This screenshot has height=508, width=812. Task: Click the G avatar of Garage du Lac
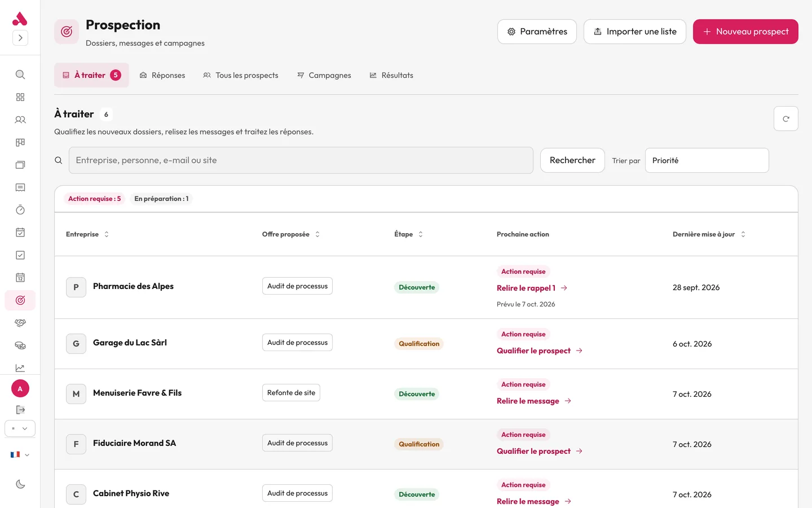pos(76,344)
